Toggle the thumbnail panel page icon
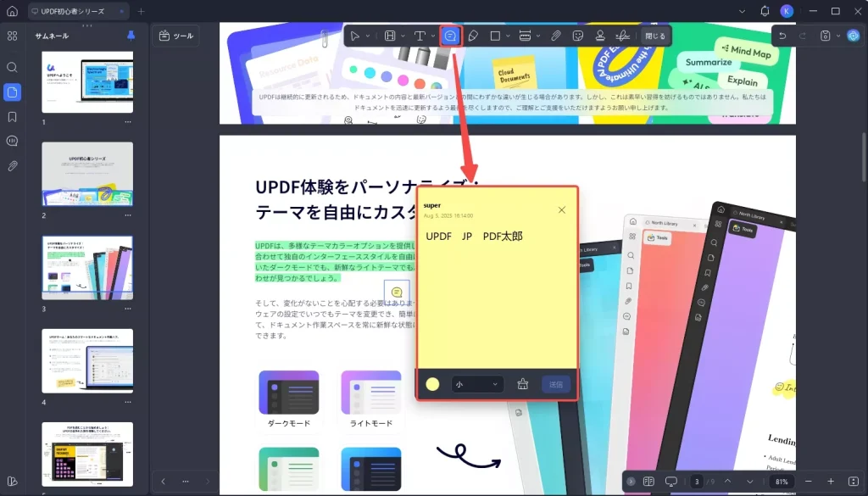Image resolution: width=868 pixels, height=496 pixels. (x=12, y=92)
